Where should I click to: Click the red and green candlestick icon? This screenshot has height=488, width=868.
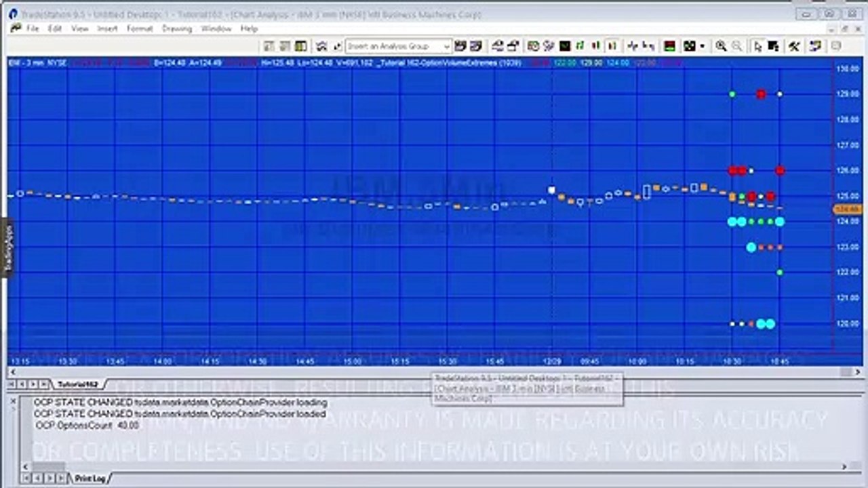coord(596,46)
